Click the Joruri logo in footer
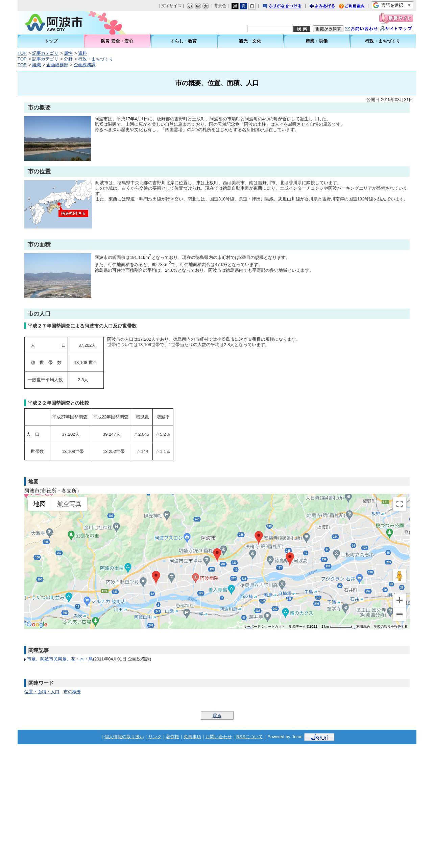This screenshot has height=868, width=434. pyautogui.click(x=319, y=737)
